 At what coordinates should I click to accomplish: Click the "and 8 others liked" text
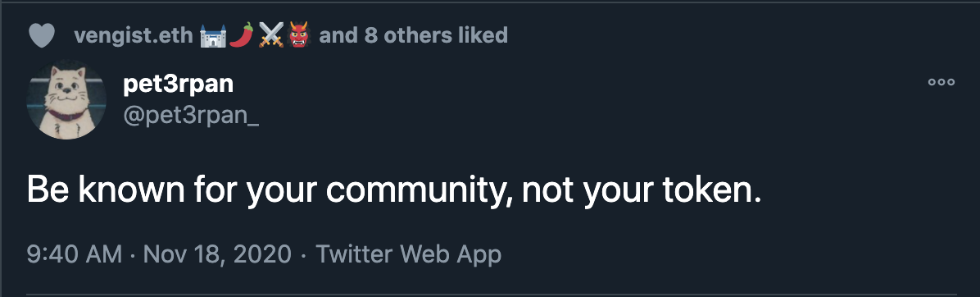[413, 36]
